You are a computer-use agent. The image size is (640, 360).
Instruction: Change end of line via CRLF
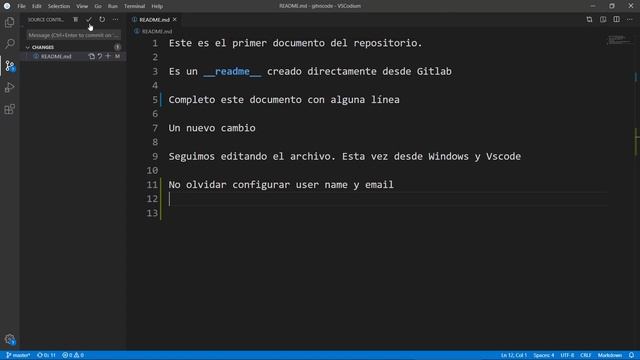tap(586, 356)
